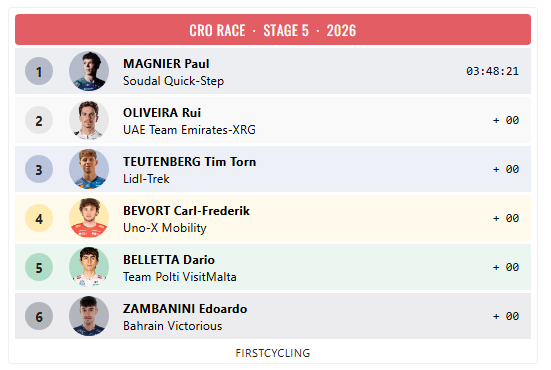Click the winning time 03:48:21
This screenshot has height=370, width=551.
[492, 71]
